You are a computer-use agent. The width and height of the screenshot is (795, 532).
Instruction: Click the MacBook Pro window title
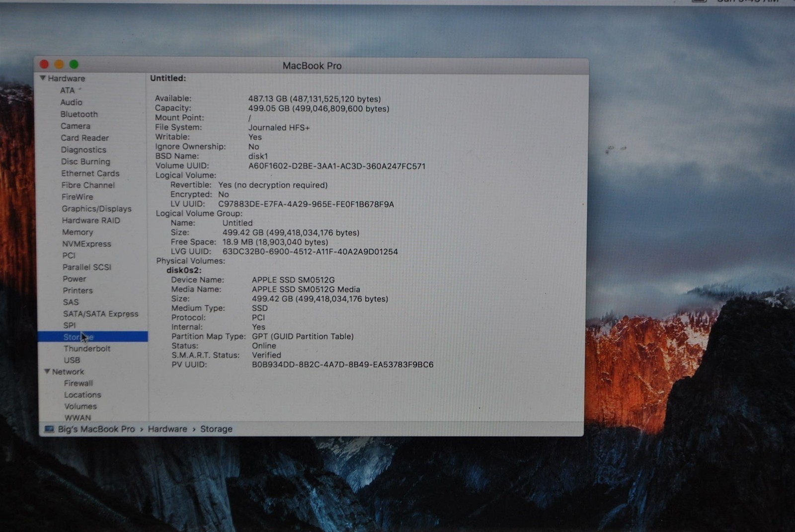tap(312, 66)
